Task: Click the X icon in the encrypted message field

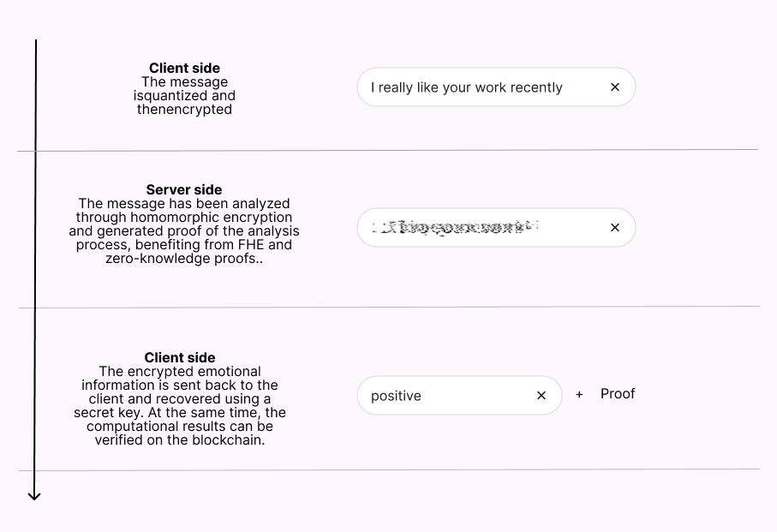Action: [615, 228]
